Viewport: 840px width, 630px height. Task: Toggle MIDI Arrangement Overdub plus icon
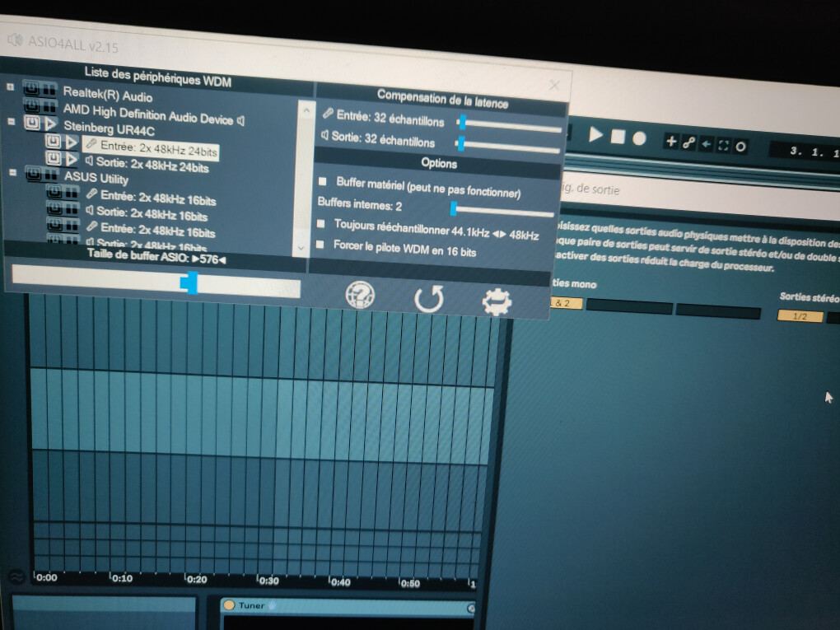(x=670, y=142)
